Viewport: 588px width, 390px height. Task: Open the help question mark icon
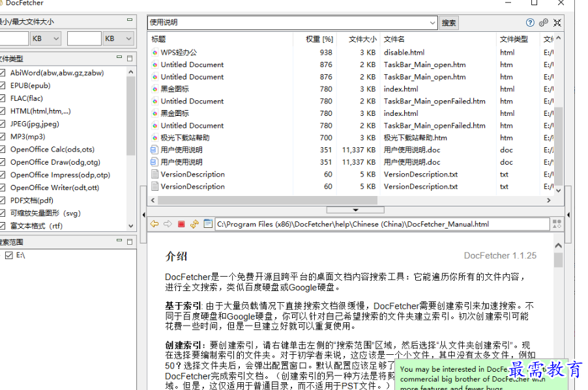coord(531,23)
